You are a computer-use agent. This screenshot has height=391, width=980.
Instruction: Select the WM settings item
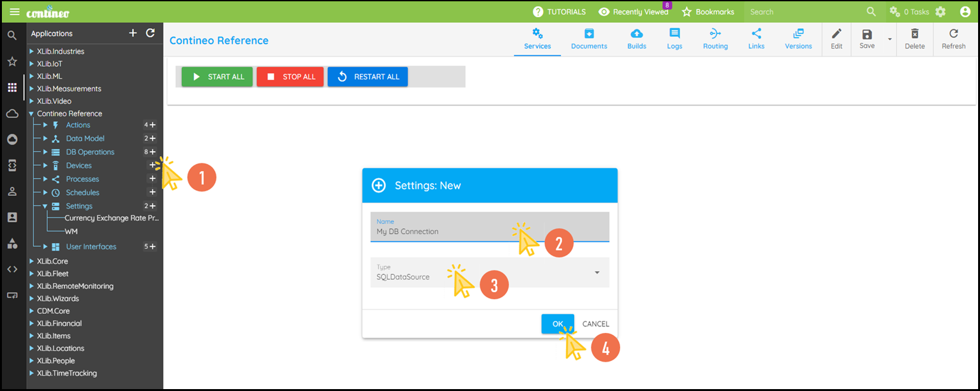tap(71, 232)
